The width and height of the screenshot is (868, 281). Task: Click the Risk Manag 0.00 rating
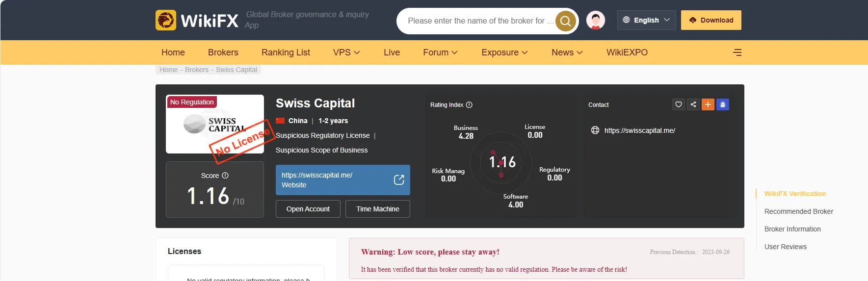coord(448,175)
